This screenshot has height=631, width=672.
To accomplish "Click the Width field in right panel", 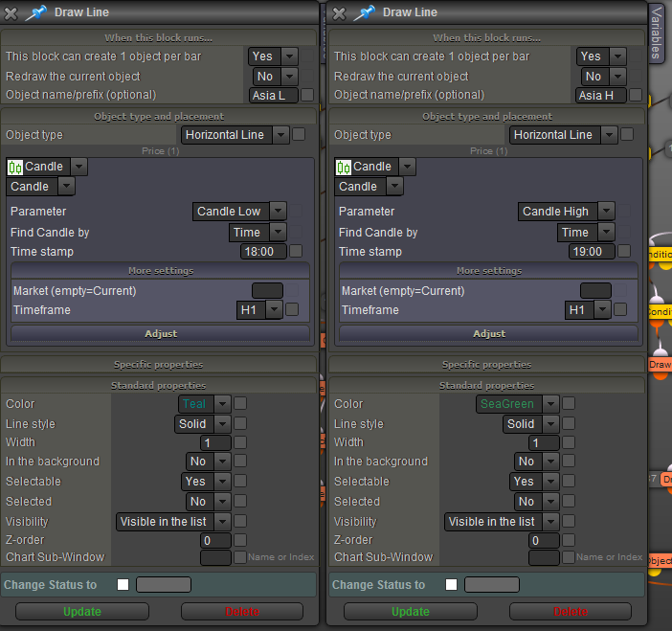I will 544,442.
